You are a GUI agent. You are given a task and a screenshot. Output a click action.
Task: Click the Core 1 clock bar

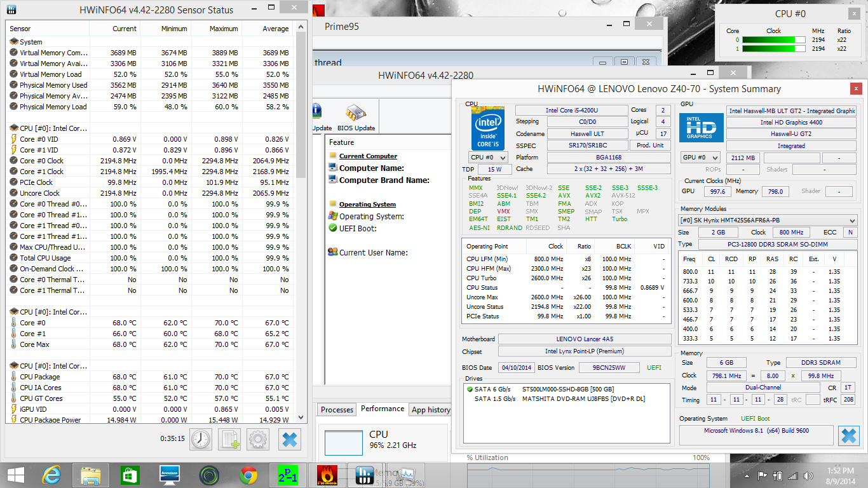pyautogui.click(x=773, y=49)
